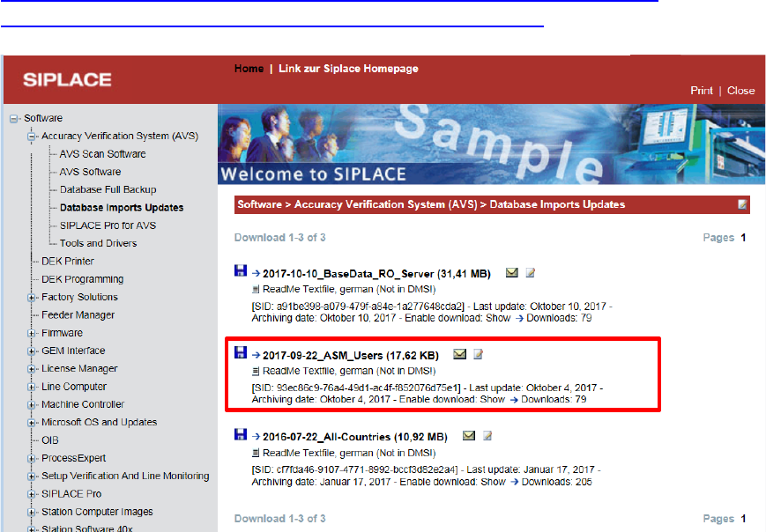766x532 pixels.
Task: Open the 2016-07-22_All-Countries download link
Action: click(355, 437)
